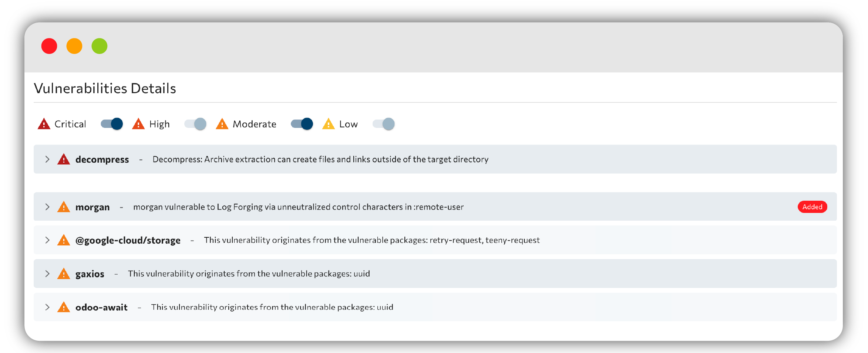Disable the Critical severity toggle

(x=112, y=124)
